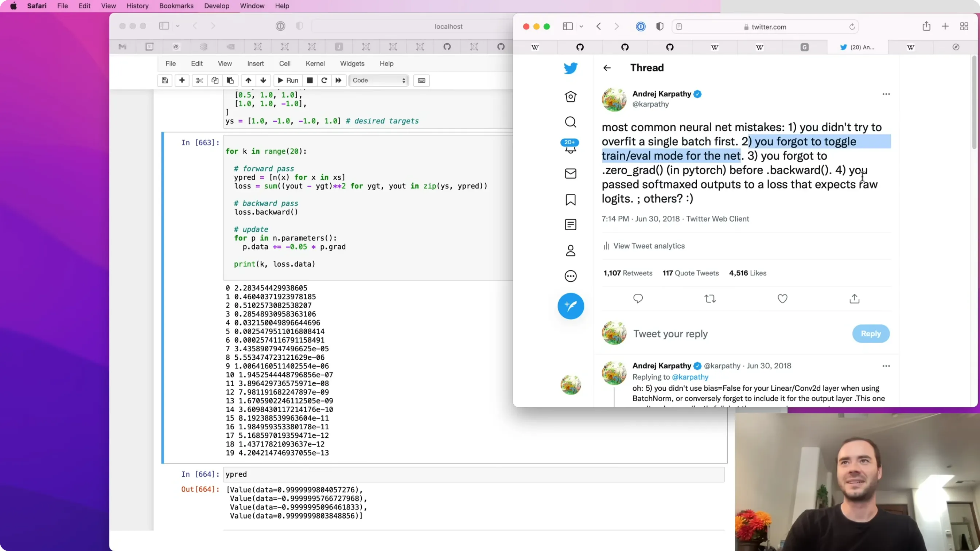980x551 pixels.
Task: Reply to the tweet via the speech bubble icon
Action: [638, 299]
